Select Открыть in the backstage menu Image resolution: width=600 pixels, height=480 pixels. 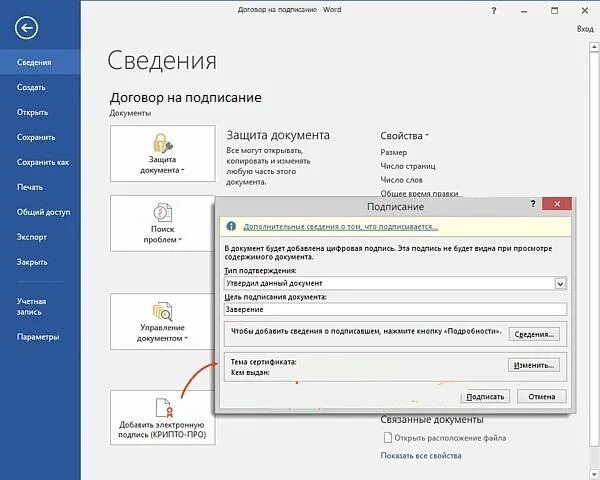pos(32,112)
